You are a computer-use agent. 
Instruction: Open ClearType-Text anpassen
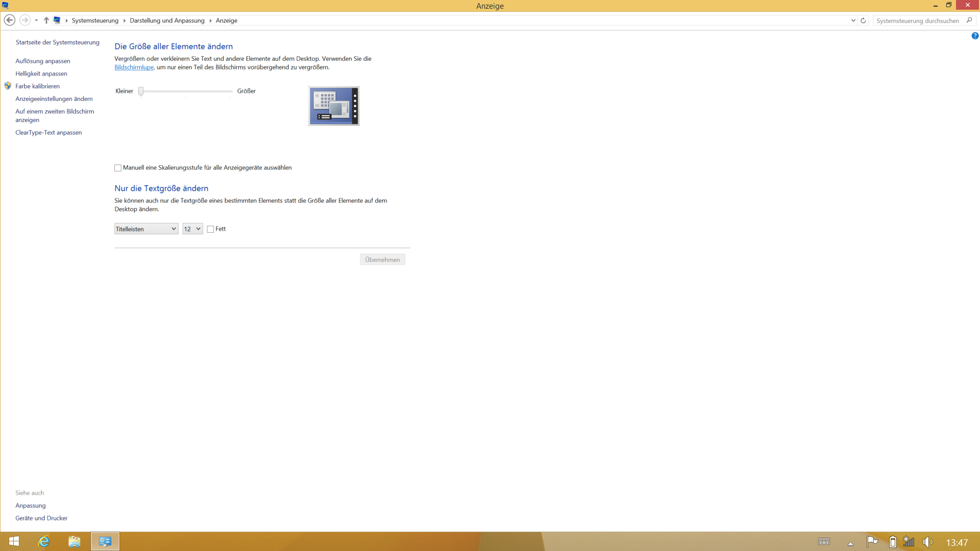48,132
